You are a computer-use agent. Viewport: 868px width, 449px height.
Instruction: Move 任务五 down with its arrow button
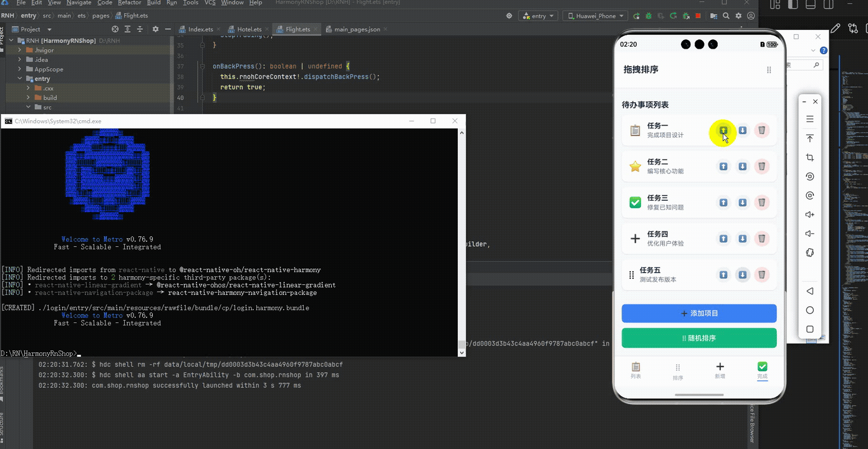(743, 275)
